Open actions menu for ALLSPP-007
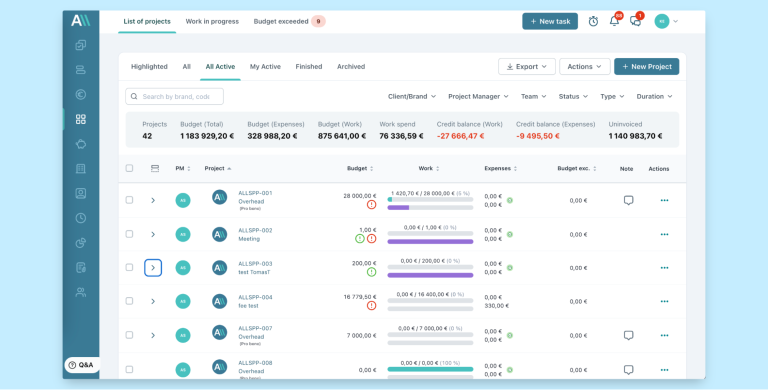The height and width of the screenshot is (390, 768). click(x=664, y=336)
